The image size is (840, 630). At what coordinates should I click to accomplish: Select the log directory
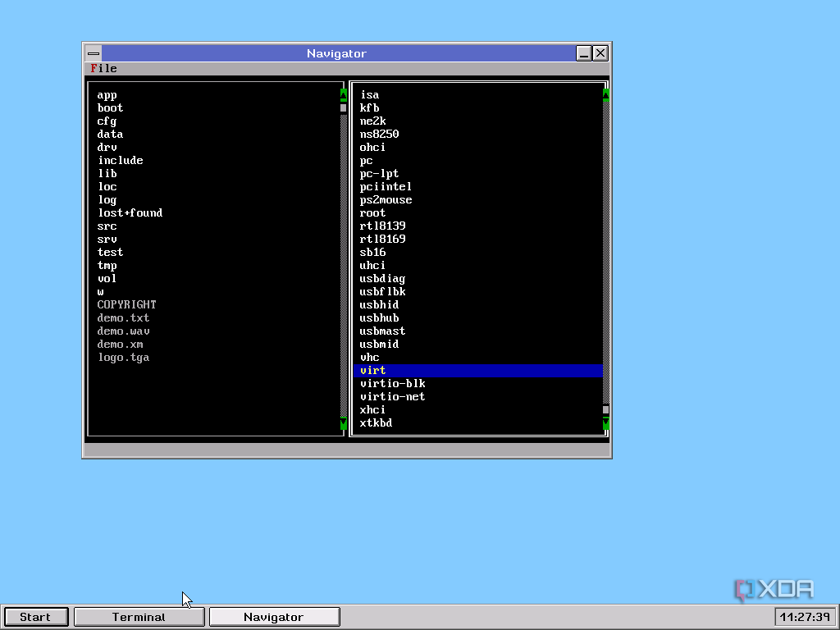click(107, 200)
